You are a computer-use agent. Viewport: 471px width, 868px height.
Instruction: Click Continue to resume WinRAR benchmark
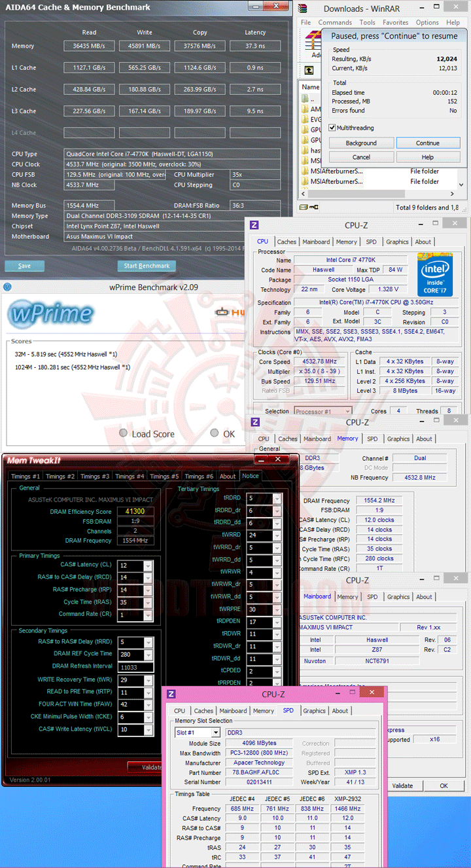click(x=427, y=143)
